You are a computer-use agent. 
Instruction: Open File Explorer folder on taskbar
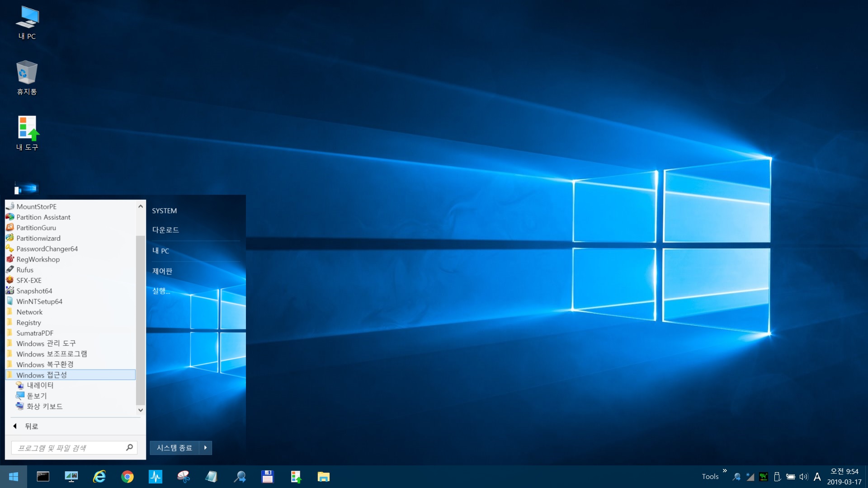point(324,477)
